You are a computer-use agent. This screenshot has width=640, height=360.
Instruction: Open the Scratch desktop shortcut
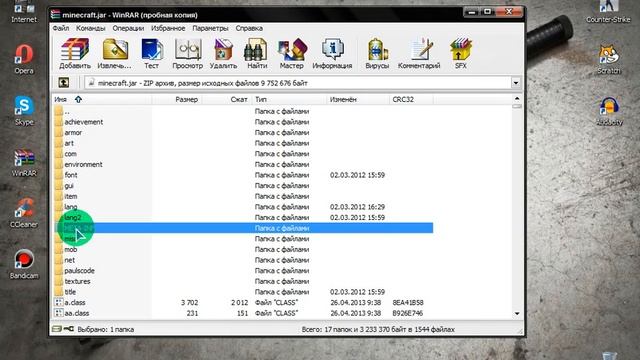coord(609,60)
